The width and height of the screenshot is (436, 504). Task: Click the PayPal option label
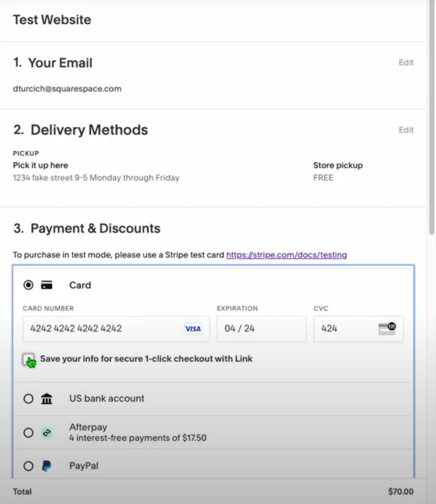(x=84, y=466)
